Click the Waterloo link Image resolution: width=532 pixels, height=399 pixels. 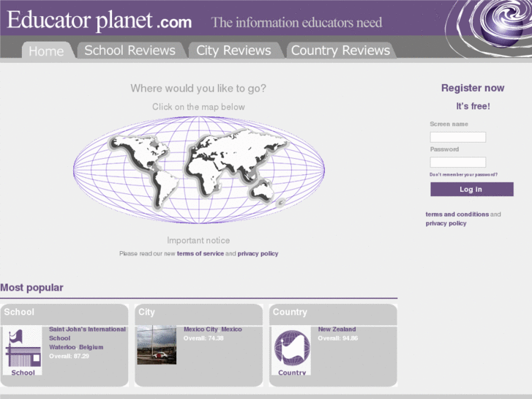62,347
